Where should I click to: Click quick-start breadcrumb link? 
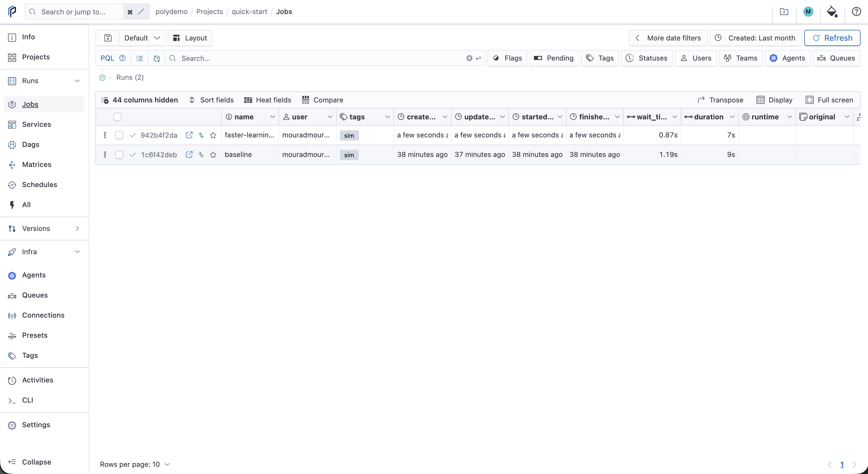[249, 12]
